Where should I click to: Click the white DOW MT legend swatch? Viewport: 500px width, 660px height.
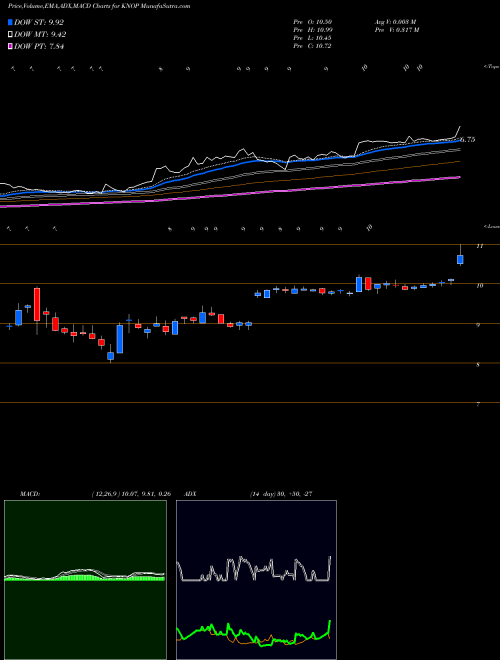click(11, 35)
